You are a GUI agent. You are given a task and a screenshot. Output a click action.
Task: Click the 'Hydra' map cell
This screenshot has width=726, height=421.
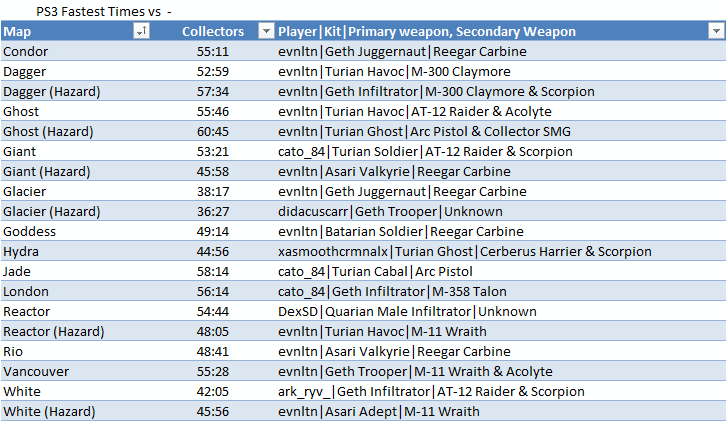[x=75, y=251]
